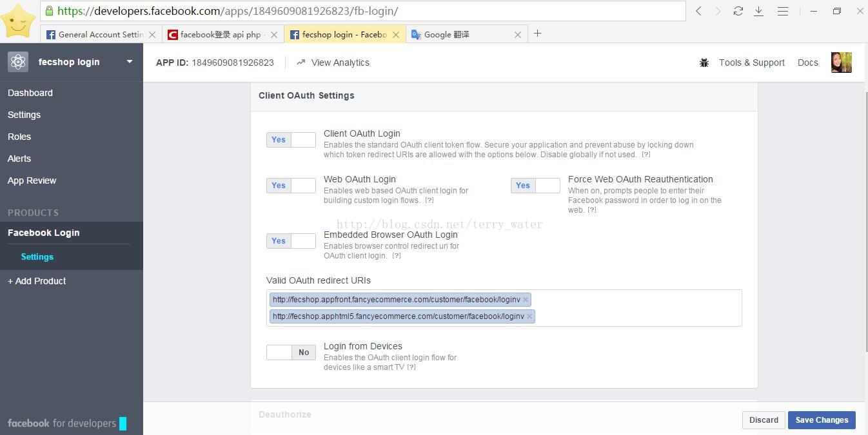Click the browser address bar
The height and width of the screenshot is (435, 868).
click(x=363, y=11)
